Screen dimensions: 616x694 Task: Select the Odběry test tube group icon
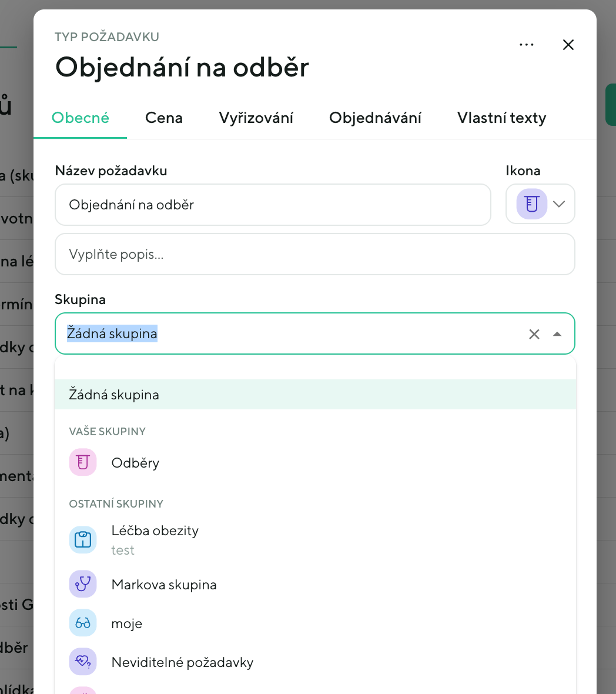[x=83, y=462]
